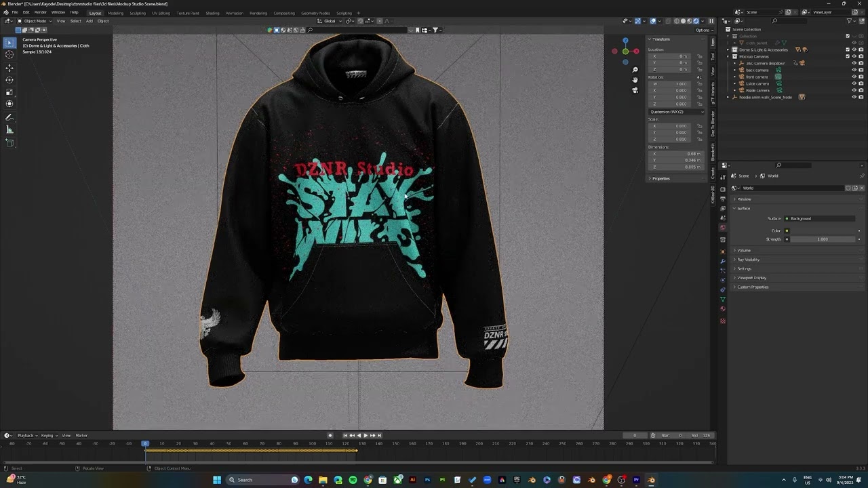
Task: Hide Rside camera in viewport
Action: pyautogui.click(x=854, y=90)
